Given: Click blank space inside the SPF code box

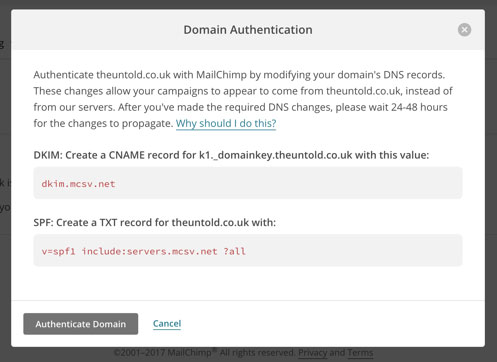Looking at the screenshot, I should click(353, 251).
